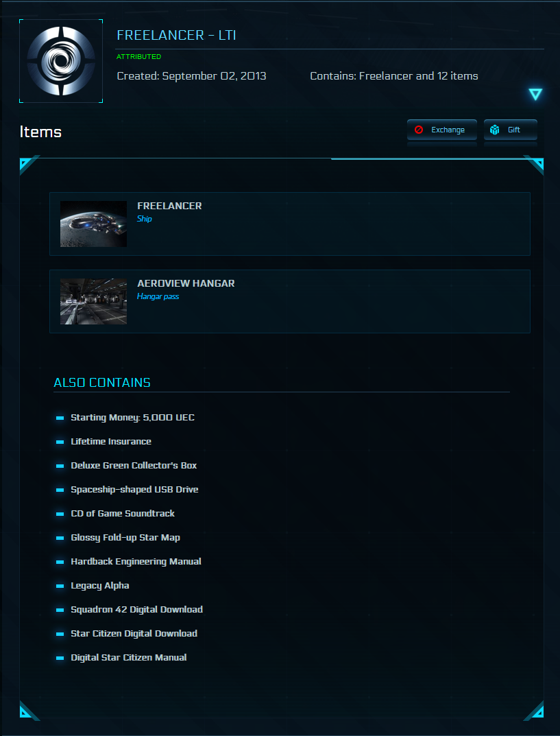560x736 pixels.
Task: Click the bullet beside Lifetime Insurance
Action: coord(60,442)
